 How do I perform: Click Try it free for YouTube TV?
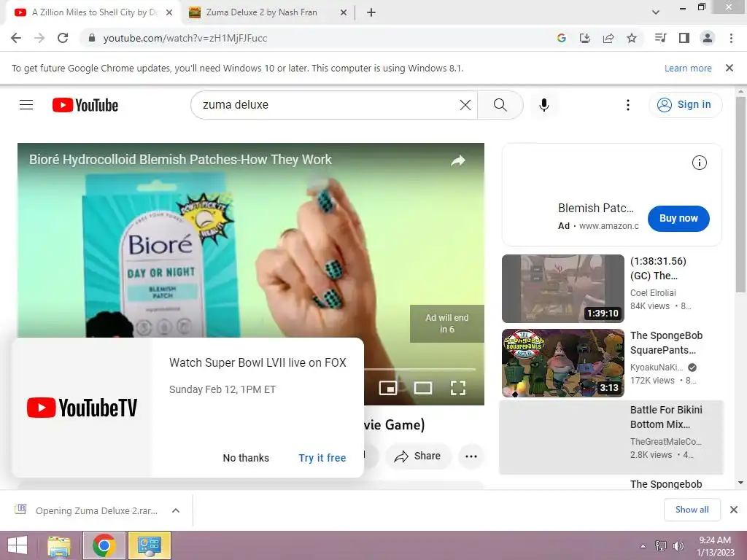[x=322, y=458]
